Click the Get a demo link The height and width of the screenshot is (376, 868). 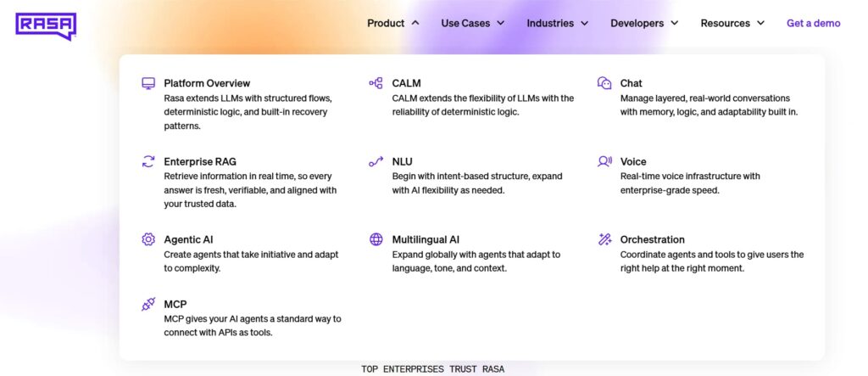click(813, 24)
